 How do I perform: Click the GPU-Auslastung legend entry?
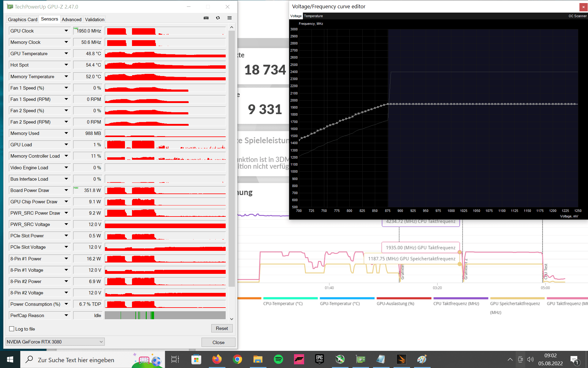[395, 304]
